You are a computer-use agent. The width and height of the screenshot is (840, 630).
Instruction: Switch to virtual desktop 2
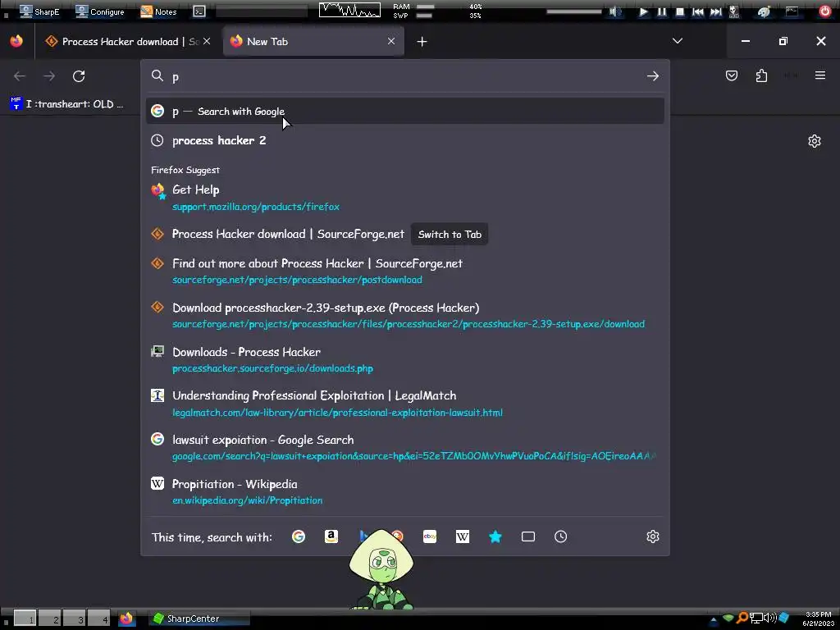[x=49, y=619]
